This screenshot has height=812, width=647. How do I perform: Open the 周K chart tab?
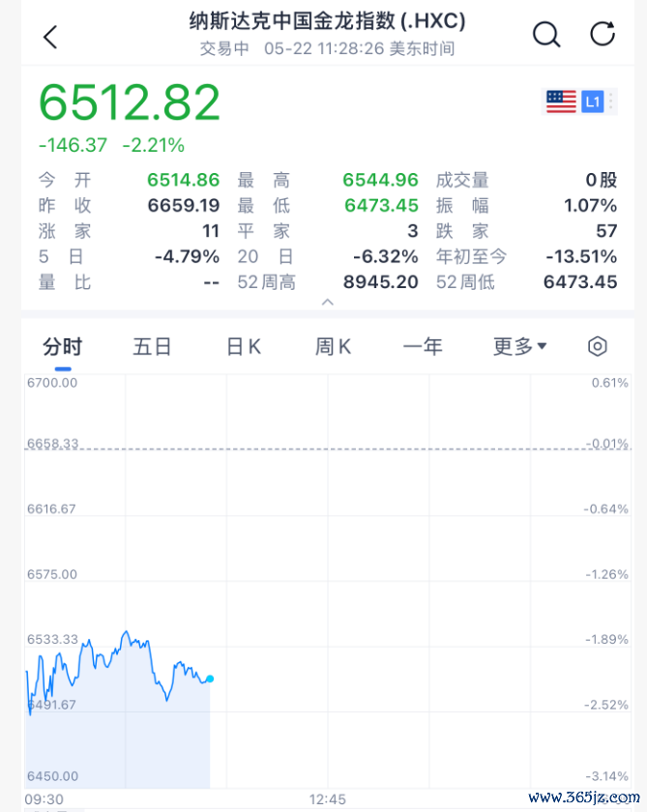(333, 346)
